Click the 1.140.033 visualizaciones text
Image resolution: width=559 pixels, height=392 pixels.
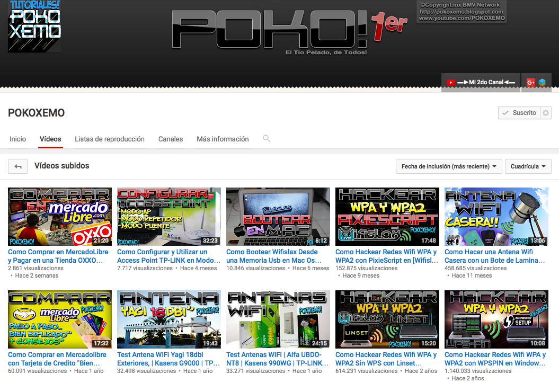click(x=478, y=371)
